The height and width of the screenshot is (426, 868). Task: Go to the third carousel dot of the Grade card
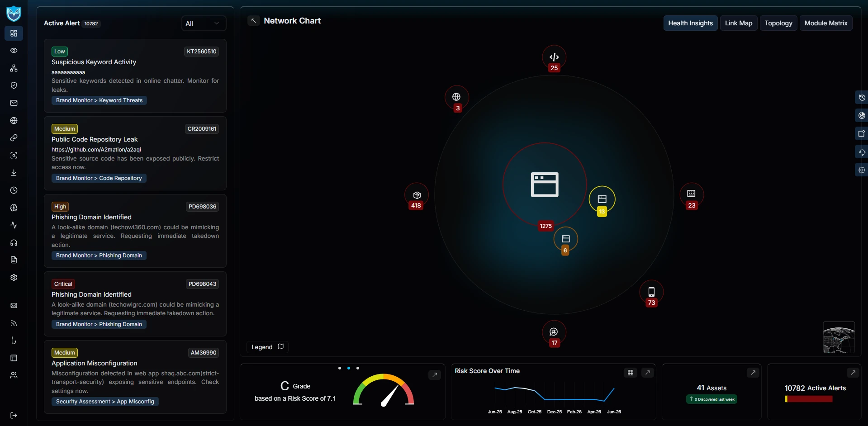(358, 368)
